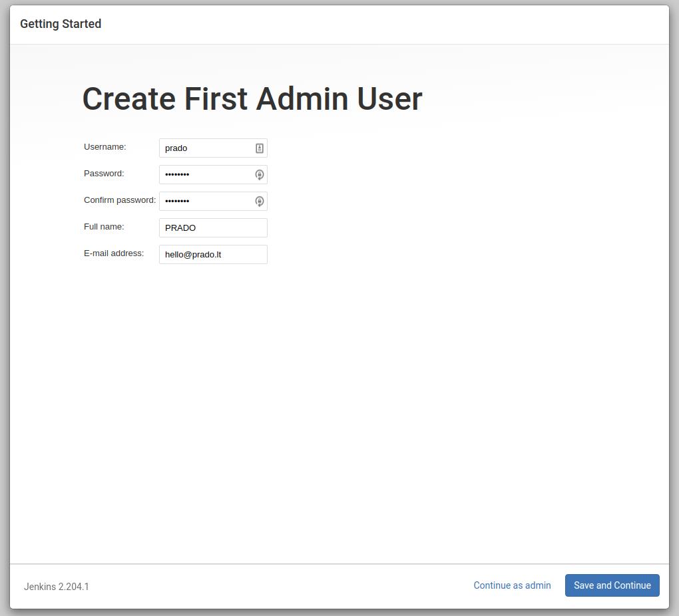Click the Create First Admin User heading
Image resolution: width=679 pixels, height=616 pixels.
(x=252, y=98)
